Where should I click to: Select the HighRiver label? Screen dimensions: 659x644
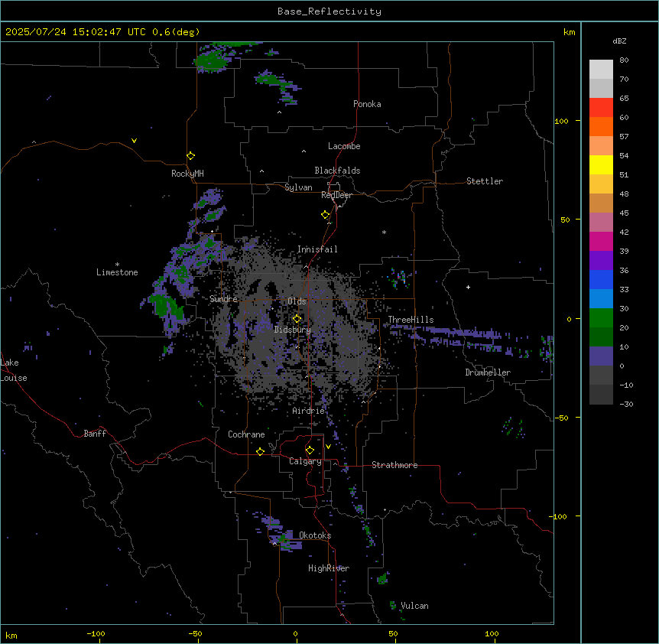(x=329, y=568)
